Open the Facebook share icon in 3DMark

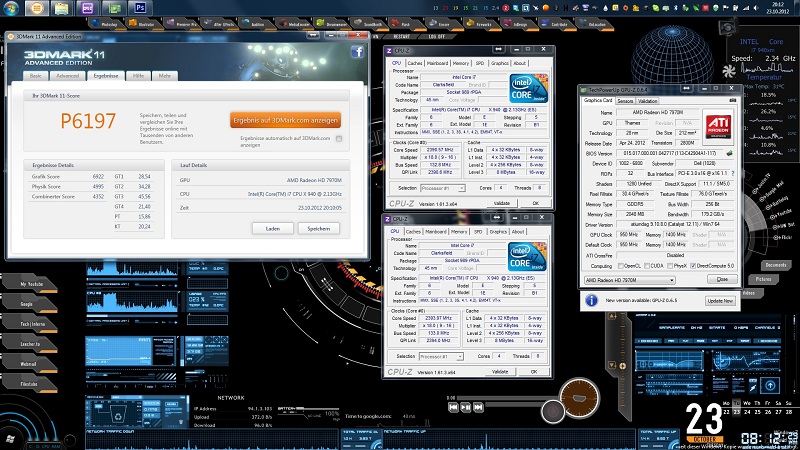pos(357,52)
